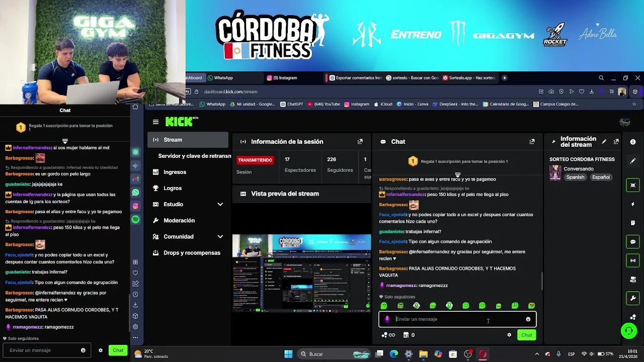This screenshot has width=644, height=362.
Task: Click the microphone icon in message box
Action: [387, 319]
